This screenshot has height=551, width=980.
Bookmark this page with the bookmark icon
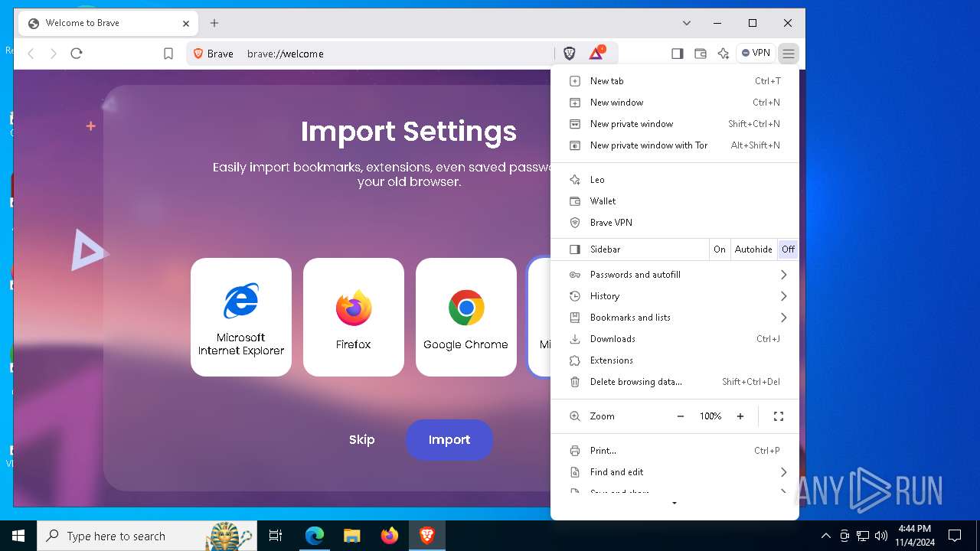(x=168, y=54)
